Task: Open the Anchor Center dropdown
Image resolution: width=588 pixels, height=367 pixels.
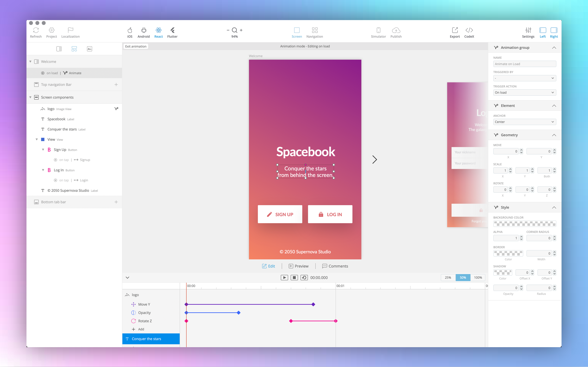Action: tap(524, 122)
